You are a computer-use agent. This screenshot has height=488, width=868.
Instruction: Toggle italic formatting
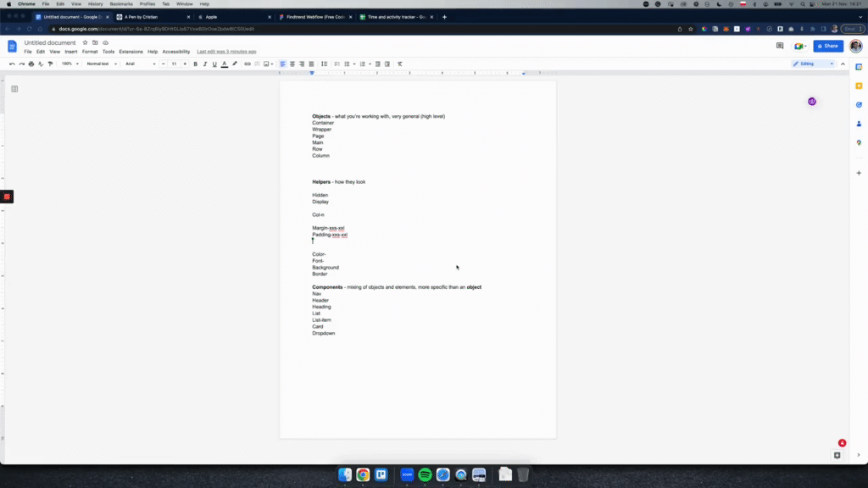203,64
